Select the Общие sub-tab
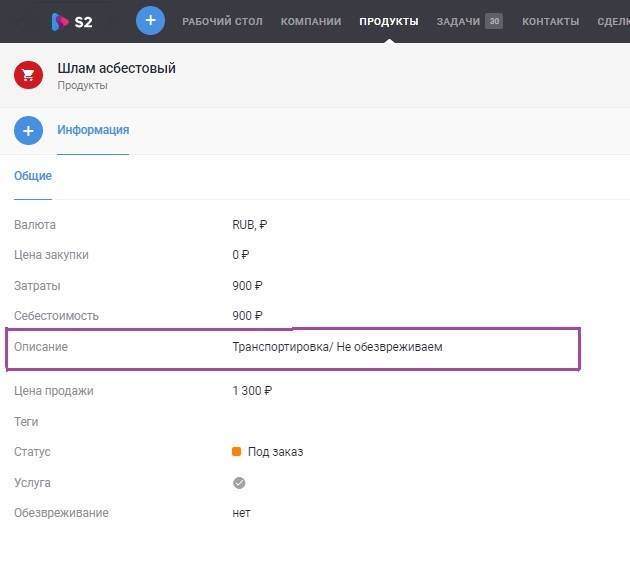 [x=33, y=176]
